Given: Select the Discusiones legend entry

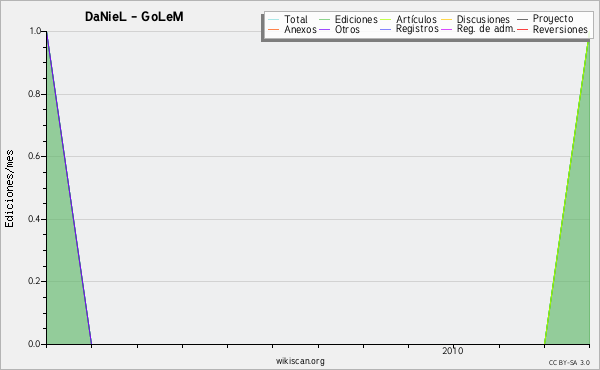Looking at the screenshot, I should [483, 19].
